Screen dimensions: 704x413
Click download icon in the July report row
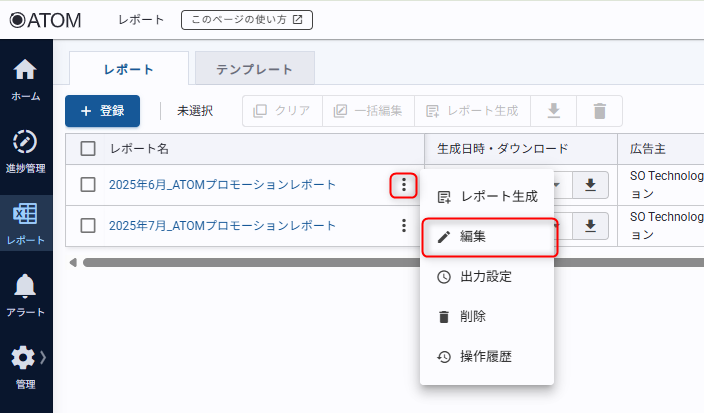590,226
